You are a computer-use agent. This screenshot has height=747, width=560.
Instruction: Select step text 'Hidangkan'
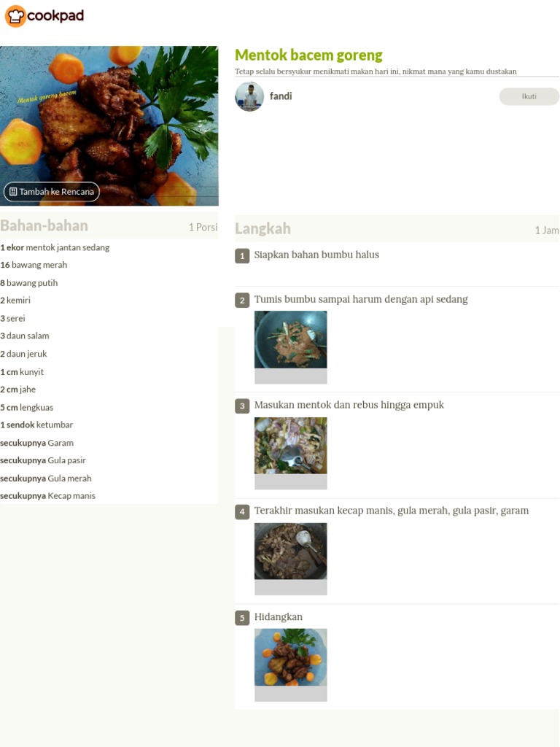pyautogui.click(x=279, y=616)
